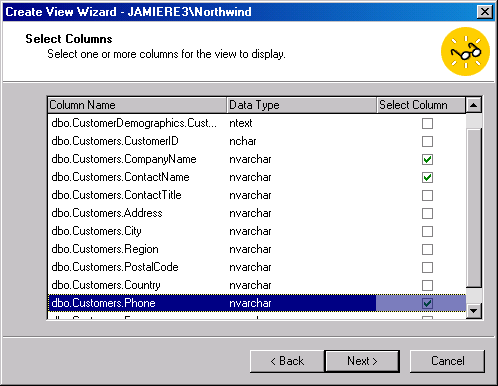498x386 pixels.
Task: Click the yellow glasses wizard icon
Action: [465, 51]
